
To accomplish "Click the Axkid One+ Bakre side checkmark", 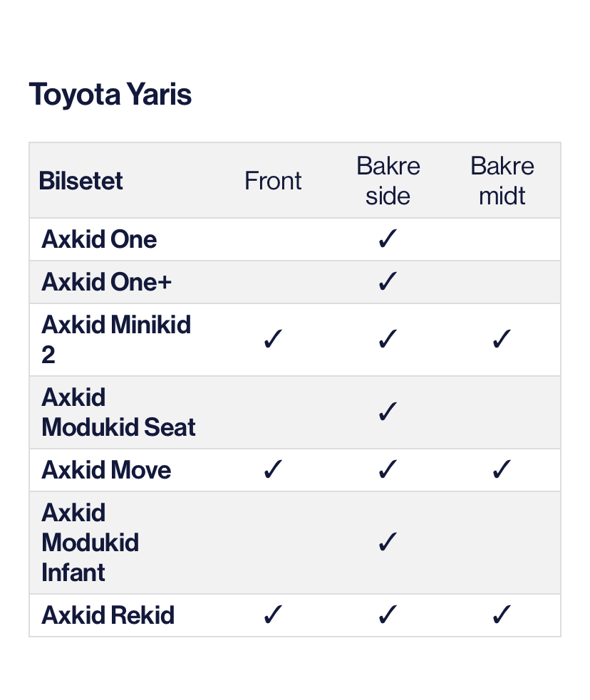I will [x=387, y=281].
